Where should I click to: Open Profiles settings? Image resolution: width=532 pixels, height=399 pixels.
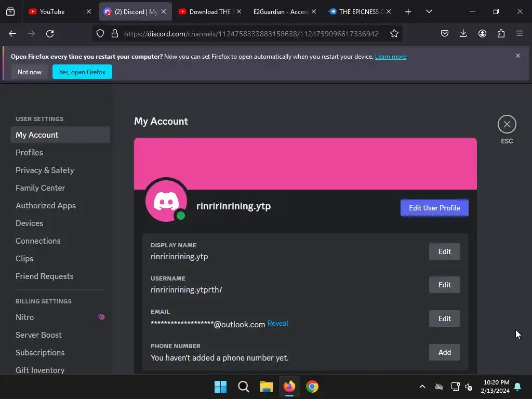click(60, 153)
